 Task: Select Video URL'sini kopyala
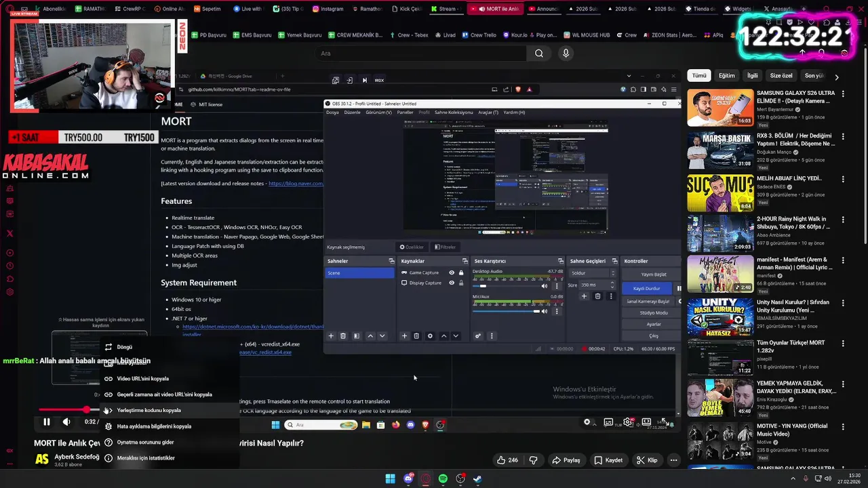[170, 379]
